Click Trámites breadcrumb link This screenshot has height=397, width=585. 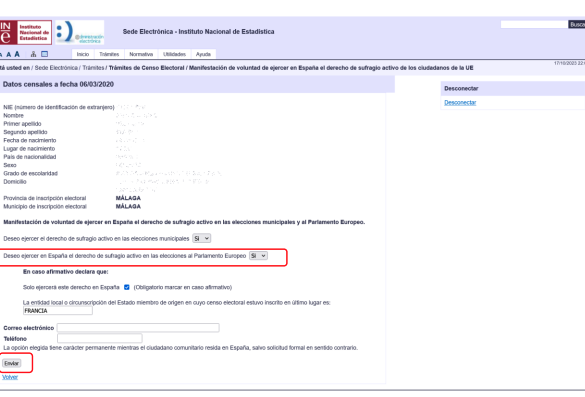pos(93,68)
